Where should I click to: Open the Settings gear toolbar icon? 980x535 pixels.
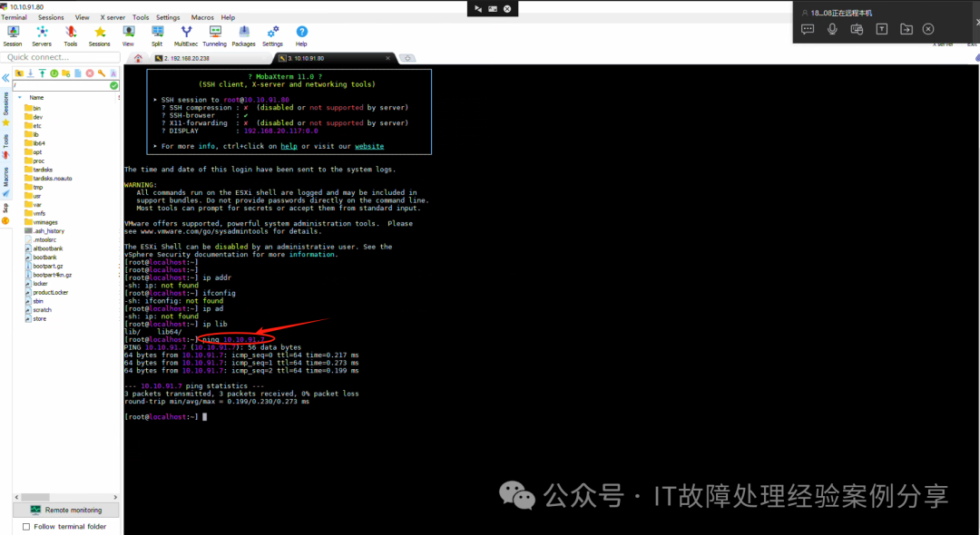272,35
